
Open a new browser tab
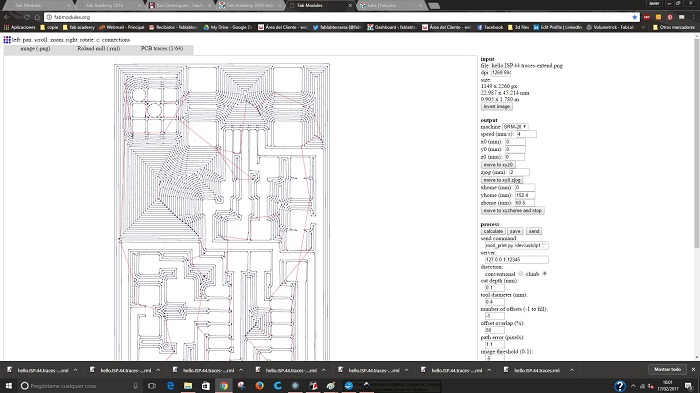click(433, 6)
